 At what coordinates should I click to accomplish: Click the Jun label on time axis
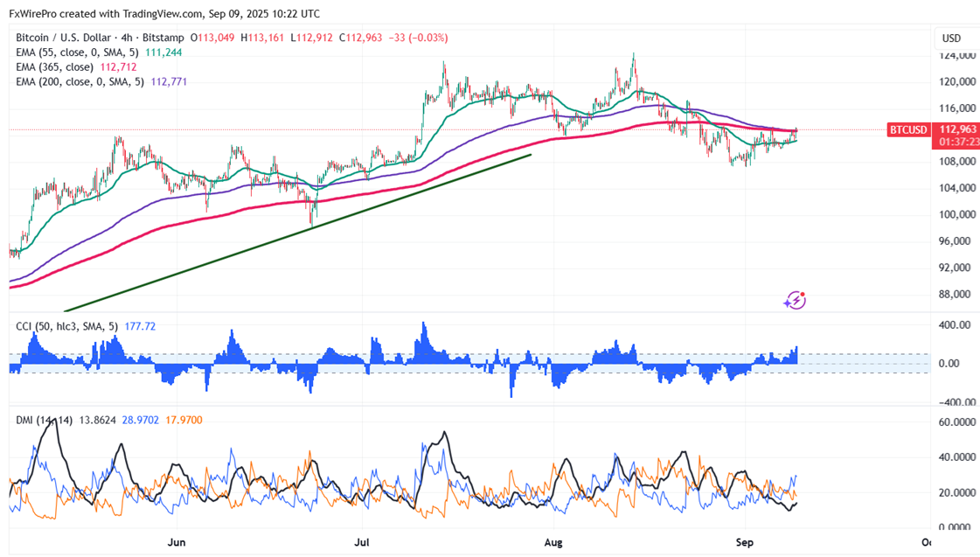[177, 542]
